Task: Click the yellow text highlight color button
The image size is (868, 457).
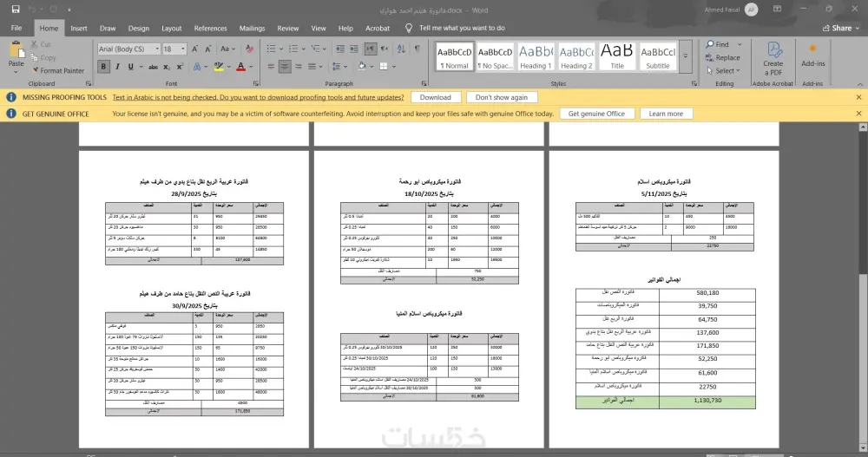Action: click(220, 67)
